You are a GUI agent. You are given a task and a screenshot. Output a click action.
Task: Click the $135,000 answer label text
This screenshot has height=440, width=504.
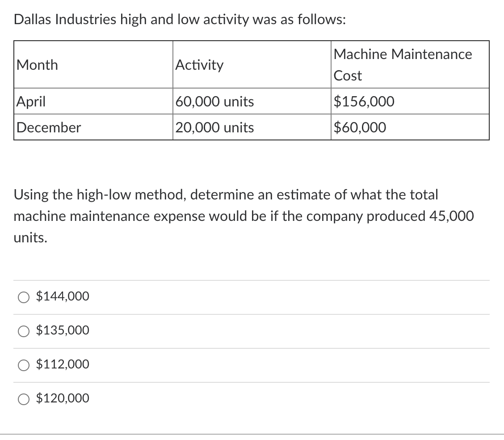(x=63, y=330)
